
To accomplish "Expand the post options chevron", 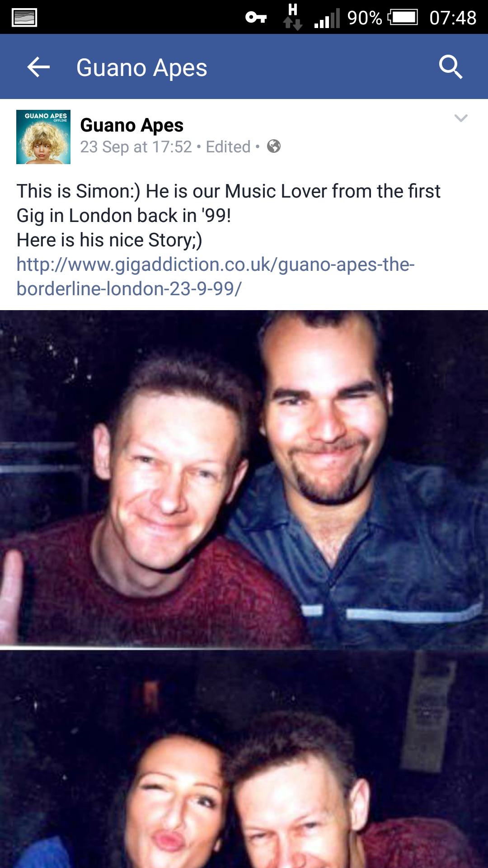I will 460,118.
